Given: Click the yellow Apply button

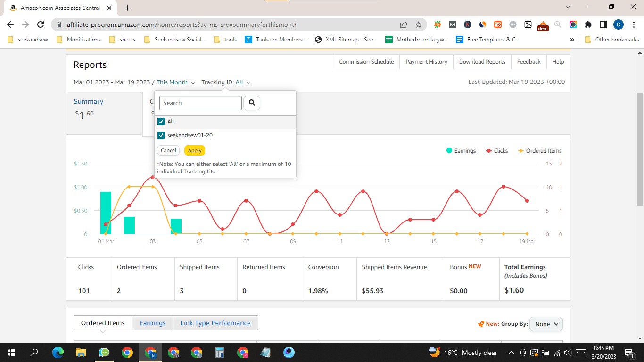Looking at the screenshot, I should pos(195,150).
